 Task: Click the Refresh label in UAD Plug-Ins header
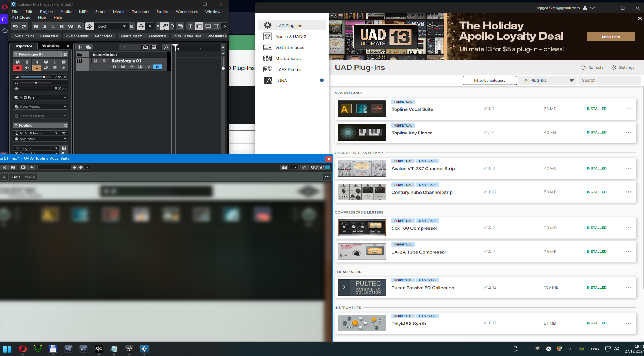pos(595,68)
